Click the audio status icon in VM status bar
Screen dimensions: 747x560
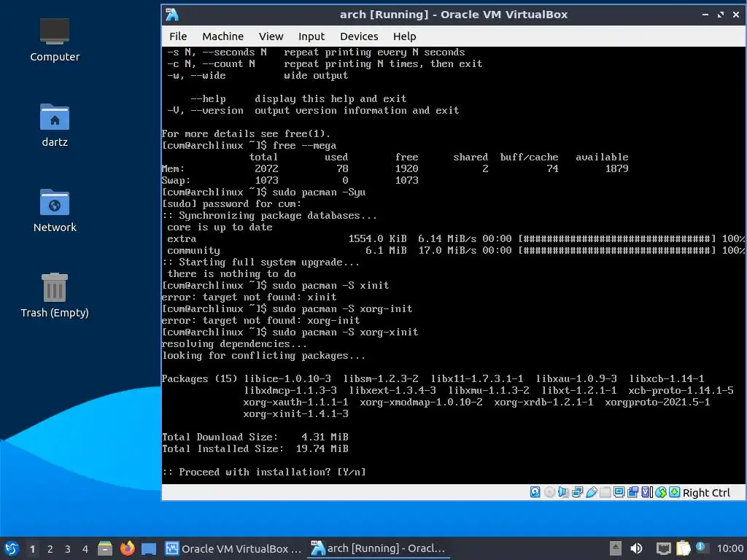click(x=563, y=492)
